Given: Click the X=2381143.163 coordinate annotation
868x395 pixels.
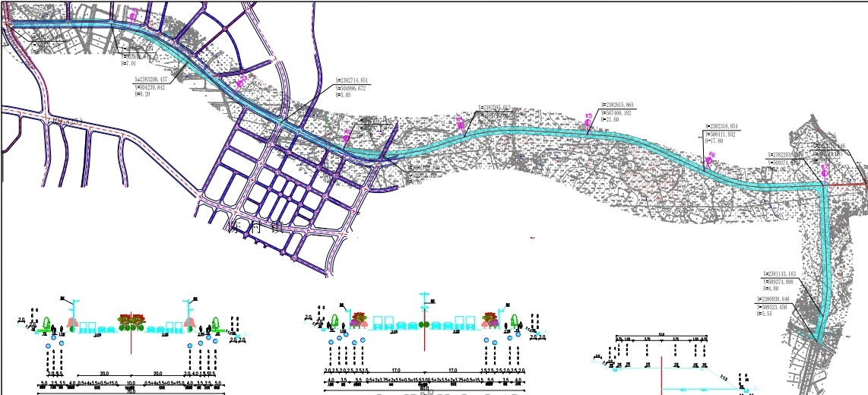Looking at the screenshot, I should 789,273.
